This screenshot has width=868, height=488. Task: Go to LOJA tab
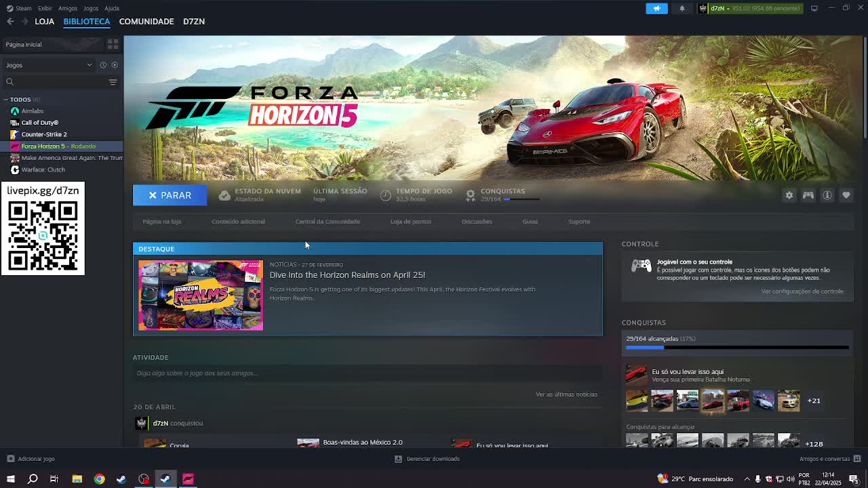tap(45, 22)
